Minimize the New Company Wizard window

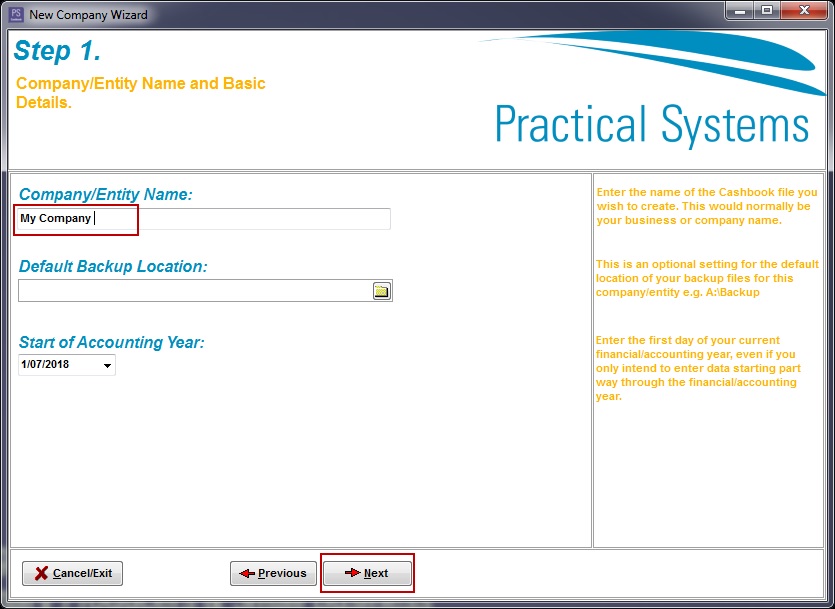741,11
